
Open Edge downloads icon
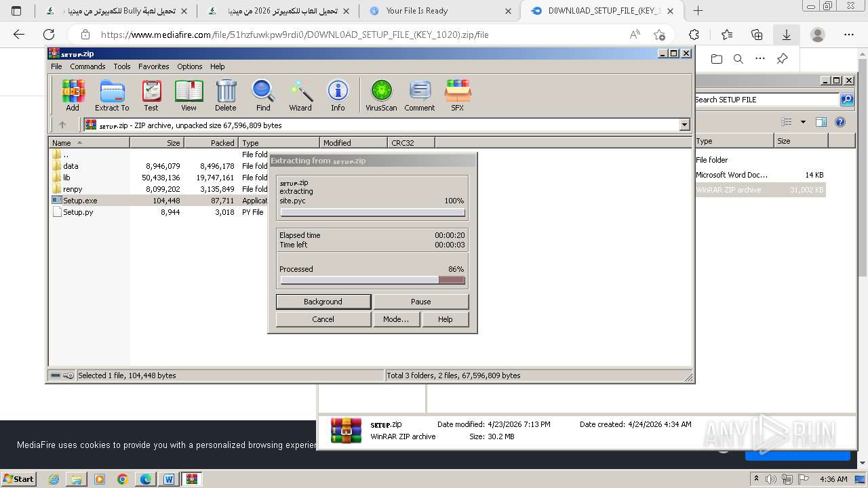point(787,35)
